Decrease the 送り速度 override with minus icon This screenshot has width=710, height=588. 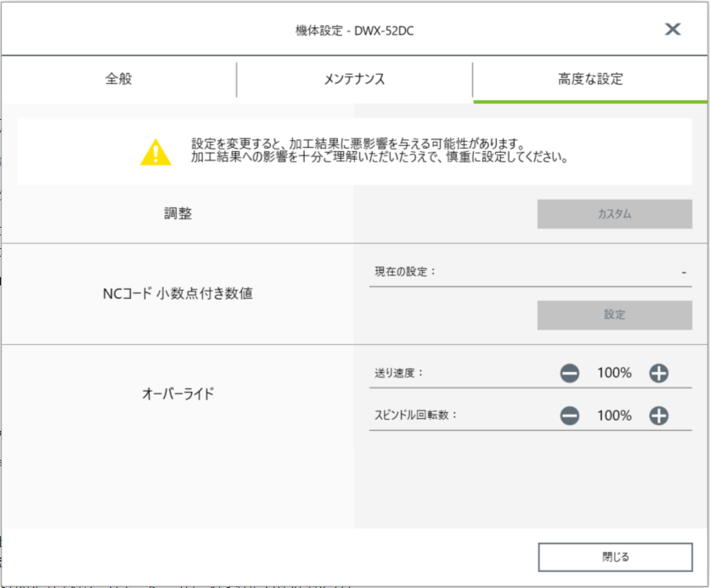(x=569, y=373)
